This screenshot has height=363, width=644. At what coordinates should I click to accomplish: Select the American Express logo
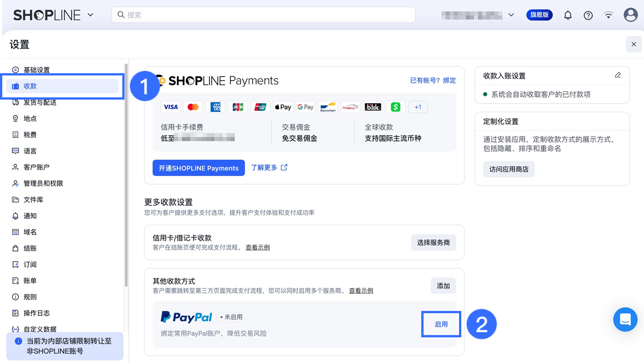216,107
